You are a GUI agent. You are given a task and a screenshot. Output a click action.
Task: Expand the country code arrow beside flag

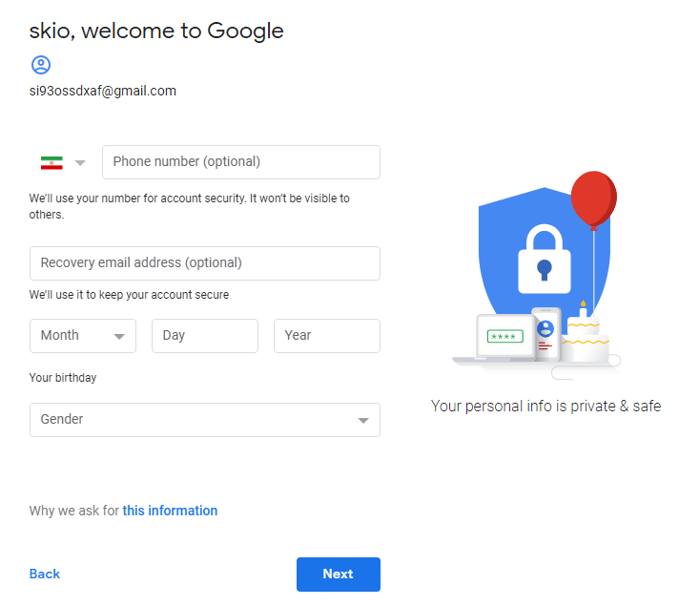tap(80, 163)
